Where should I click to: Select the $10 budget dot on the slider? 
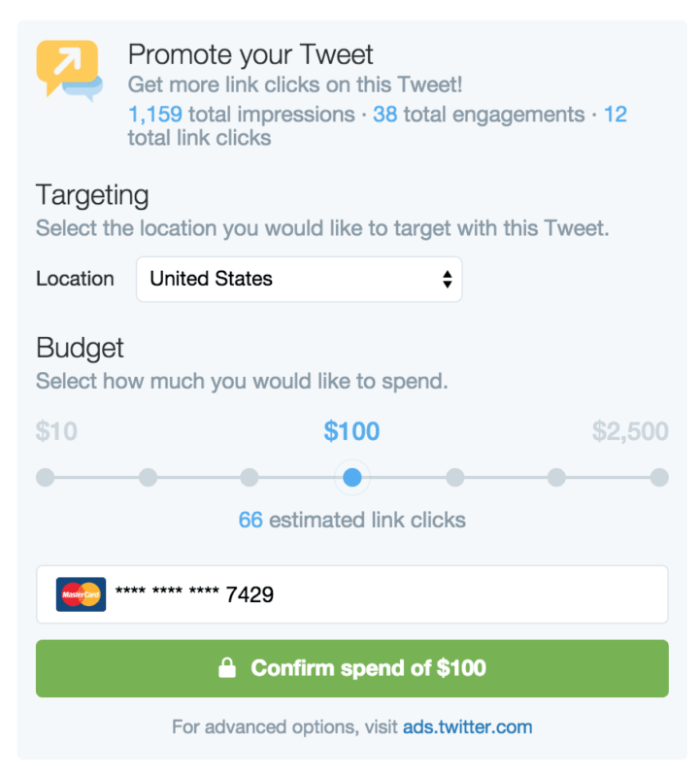[46, 477]
